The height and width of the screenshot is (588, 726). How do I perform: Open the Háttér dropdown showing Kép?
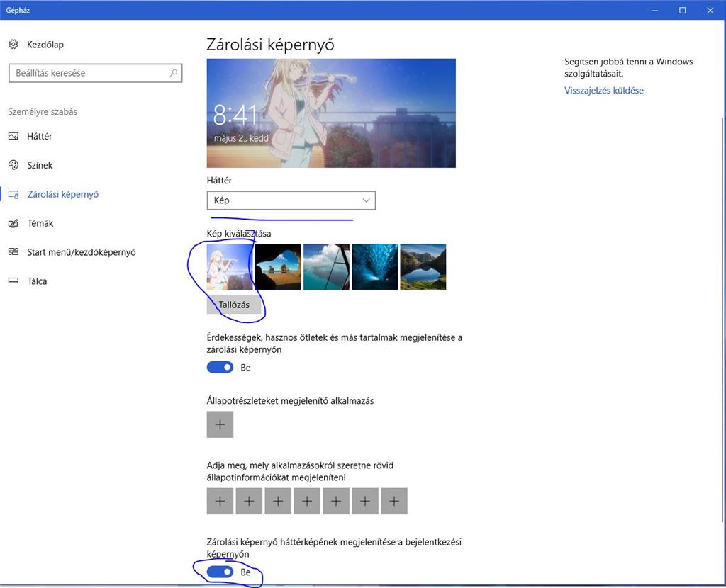pyautogui.click(x=291, y=200)
